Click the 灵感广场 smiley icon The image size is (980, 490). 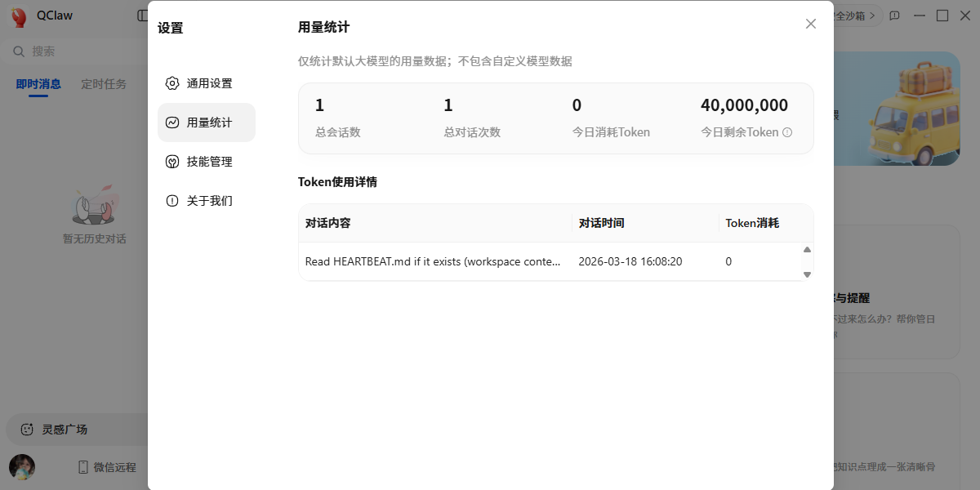pos(27,429)
